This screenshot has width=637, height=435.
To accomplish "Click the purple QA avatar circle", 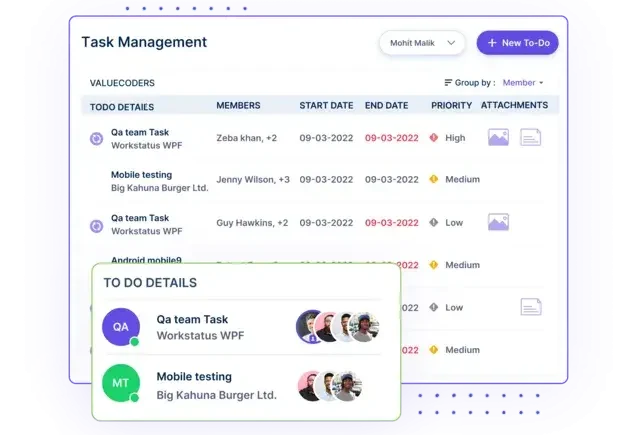I will [x=120, y=326].
